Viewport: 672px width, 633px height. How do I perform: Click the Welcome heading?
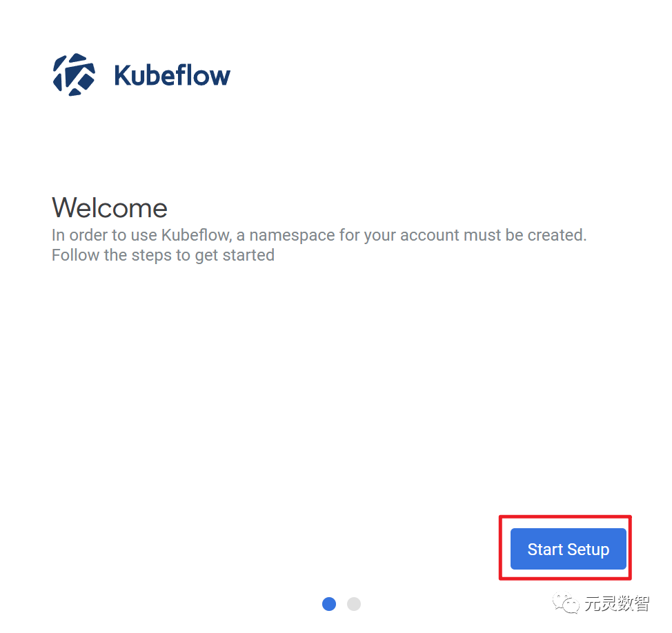coord(110,208)
